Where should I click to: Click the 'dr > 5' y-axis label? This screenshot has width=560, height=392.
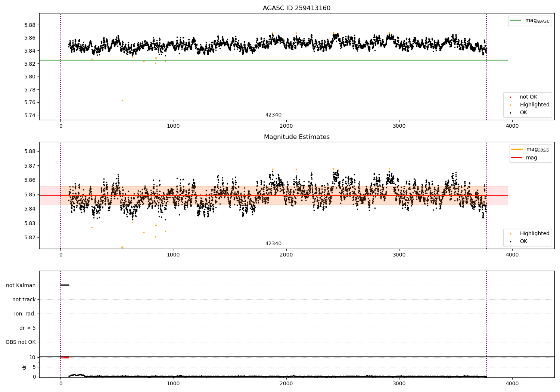28,328
